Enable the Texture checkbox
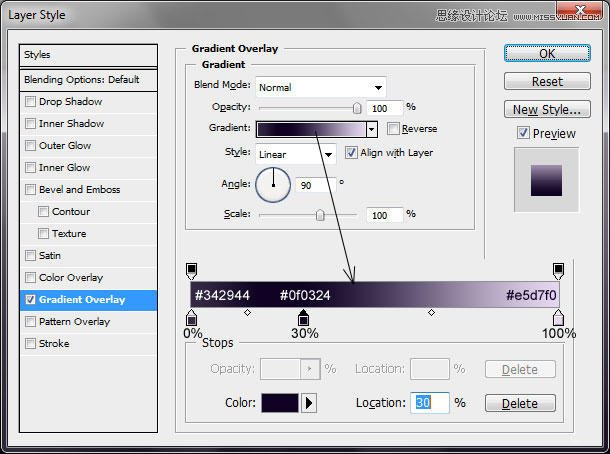 click(x=43, y=233)
